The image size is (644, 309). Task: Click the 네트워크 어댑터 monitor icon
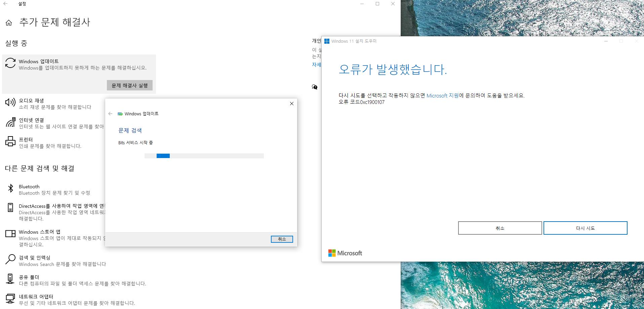click(10, 298)
